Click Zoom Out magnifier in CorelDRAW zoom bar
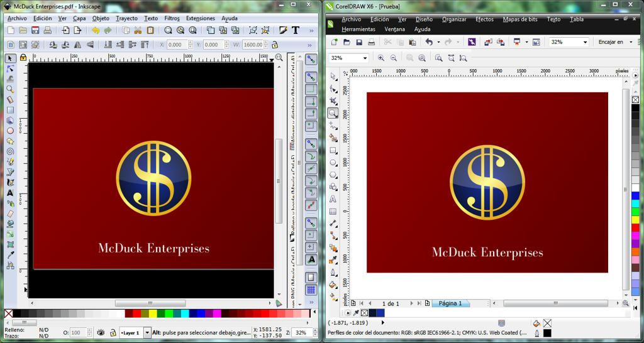Screen dimensions: 644x343 [x=394, y=58]
